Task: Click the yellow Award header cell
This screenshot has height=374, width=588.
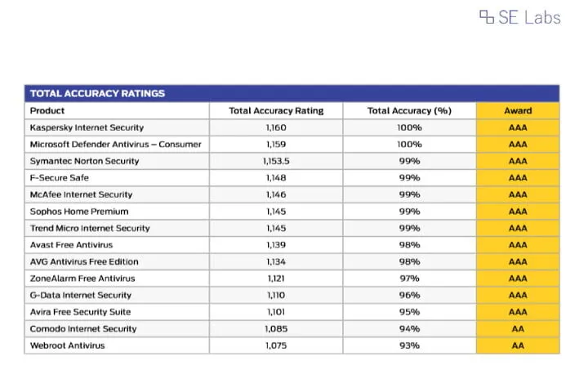Action: [518, 111]
